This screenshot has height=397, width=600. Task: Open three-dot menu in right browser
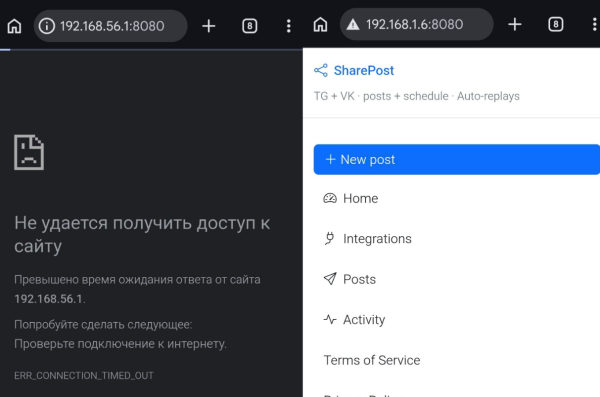point(594,25)
